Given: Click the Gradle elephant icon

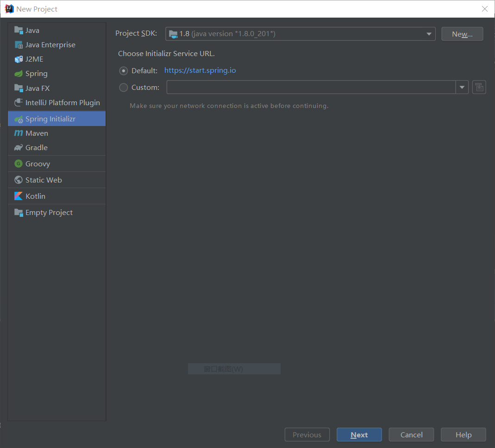Looking at the screenshot, I should coord(19,147).
